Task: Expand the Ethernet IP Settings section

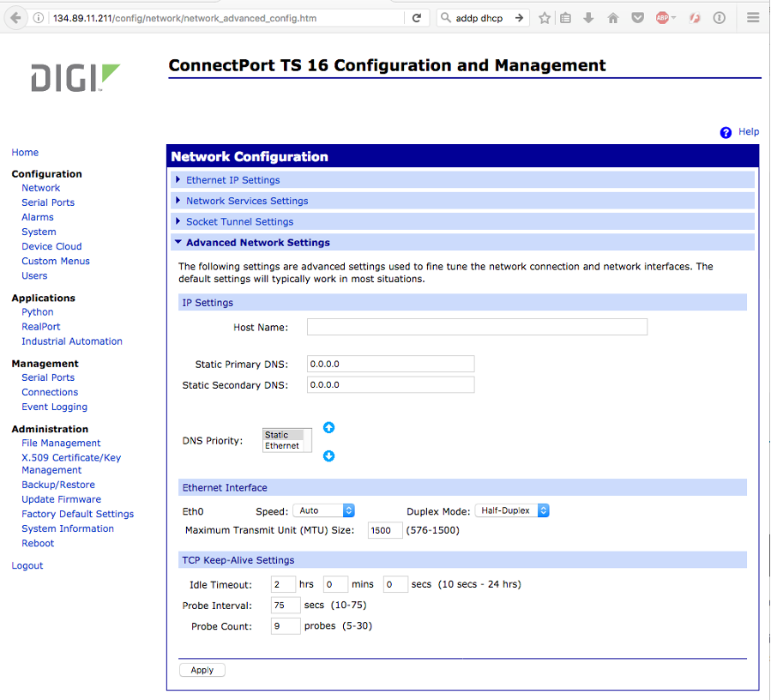Action: (232, 180)
